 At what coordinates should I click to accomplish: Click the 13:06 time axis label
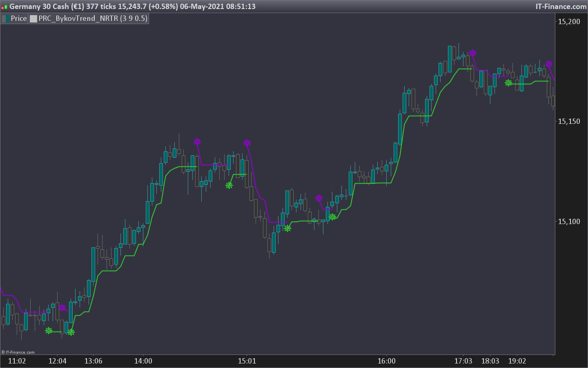93,361
